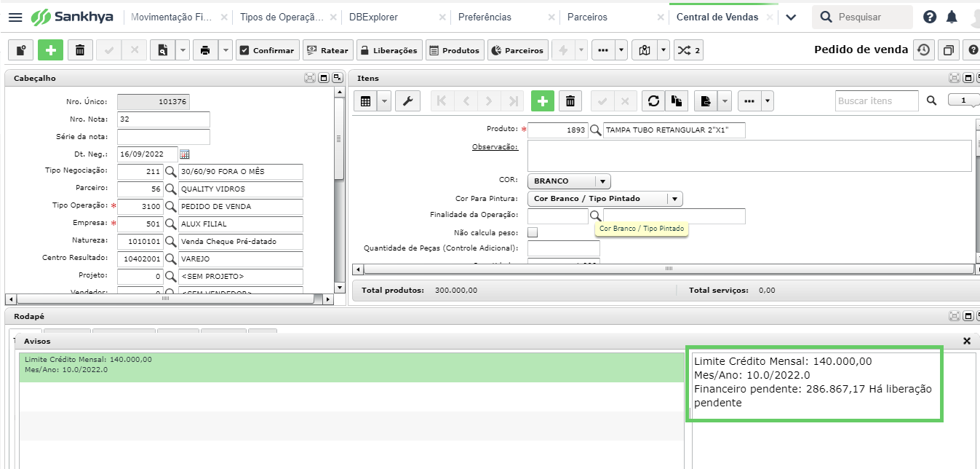Click the green add new record button
980x469 pixels.
[50, 50]
